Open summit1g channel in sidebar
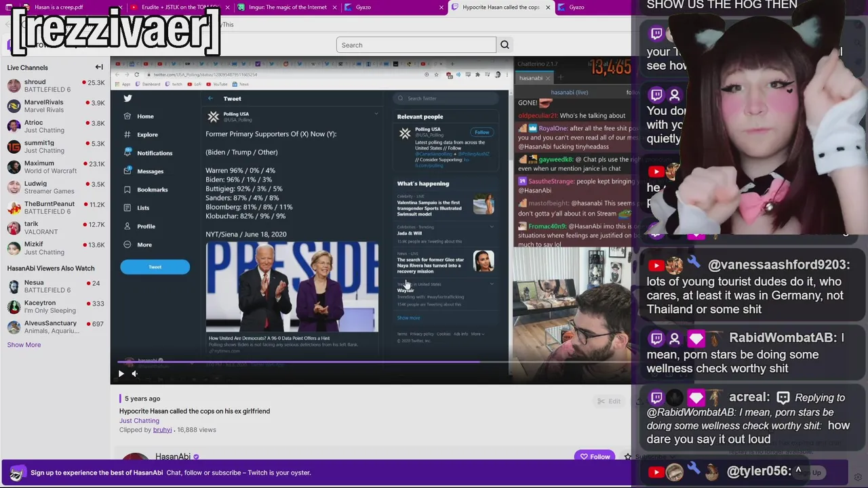The image size is (868, 488). [56, 146]
